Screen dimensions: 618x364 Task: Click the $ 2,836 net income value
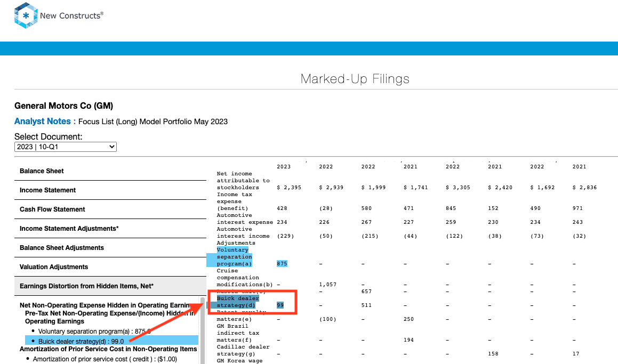585,188
